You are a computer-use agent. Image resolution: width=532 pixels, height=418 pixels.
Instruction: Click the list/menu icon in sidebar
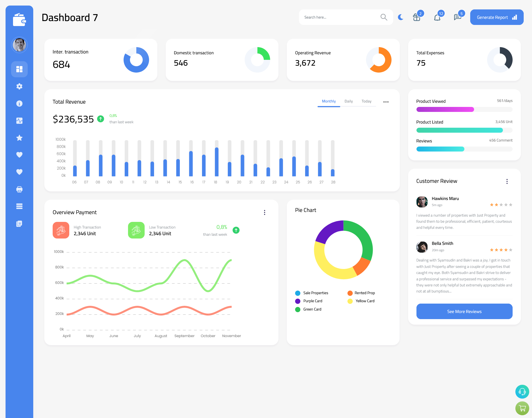click(19, 206)
